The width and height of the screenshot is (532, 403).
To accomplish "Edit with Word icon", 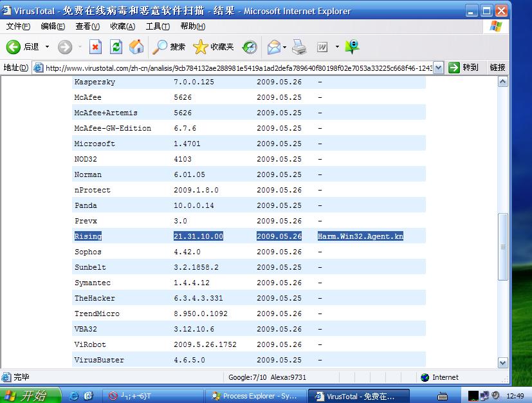I will tap(322, 47).
